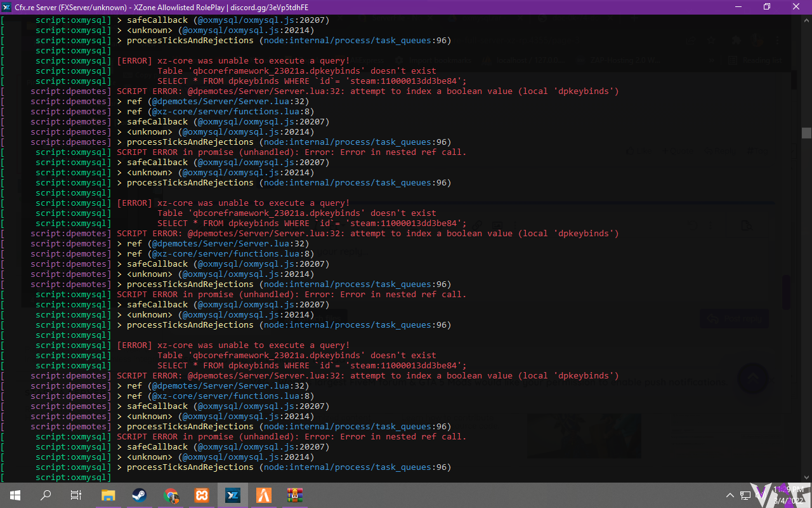
Task: Close the Cfx.re Server console window
Action: click(797, 7)
